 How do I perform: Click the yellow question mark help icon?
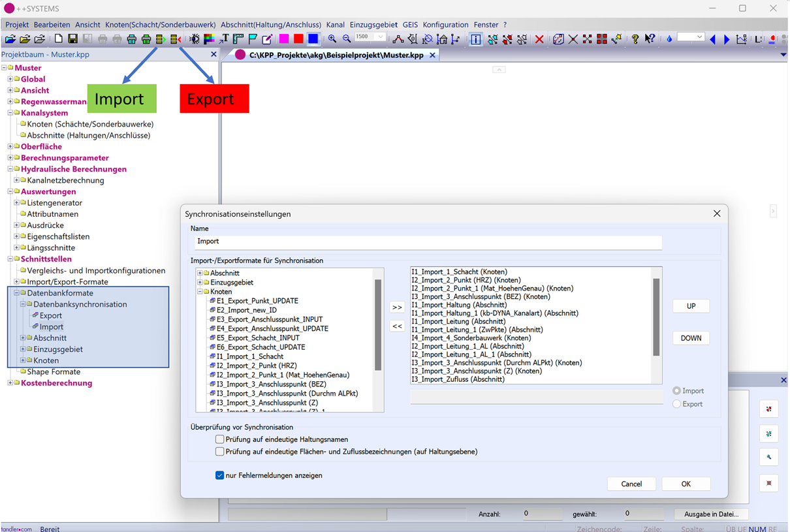[635, 40]
